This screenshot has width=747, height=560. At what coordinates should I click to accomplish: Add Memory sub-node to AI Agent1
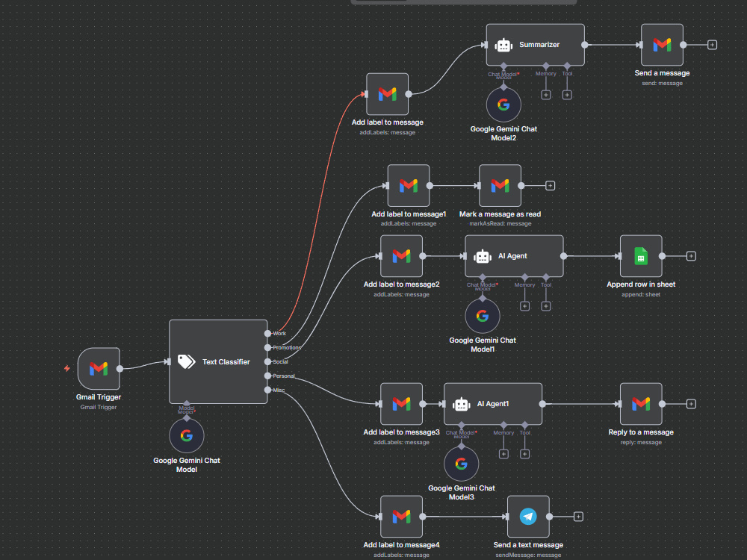point(503,454)
